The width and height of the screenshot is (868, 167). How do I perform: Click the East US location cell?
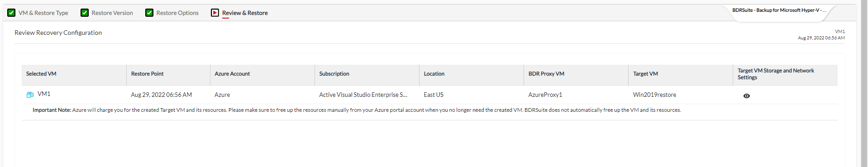[x=434, y=95]
